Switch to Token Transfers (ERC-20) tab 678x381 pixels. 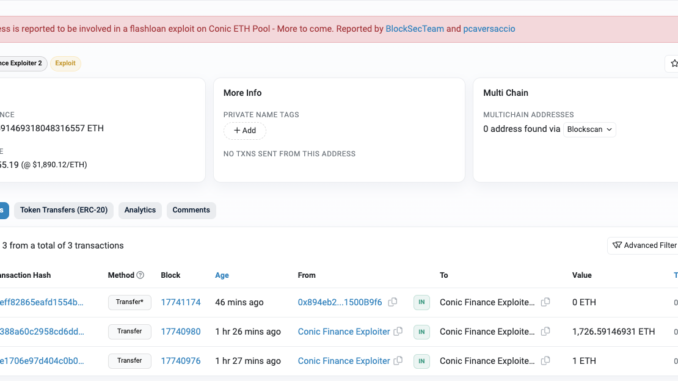click(64, 210)
